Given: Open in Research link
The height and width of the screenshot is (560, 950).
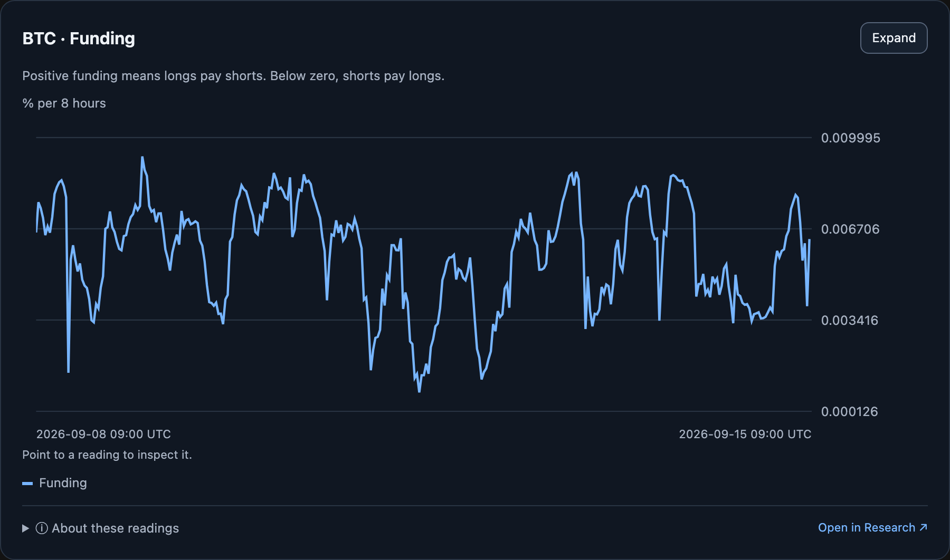Looking at the screenshot, I should 872,527.
